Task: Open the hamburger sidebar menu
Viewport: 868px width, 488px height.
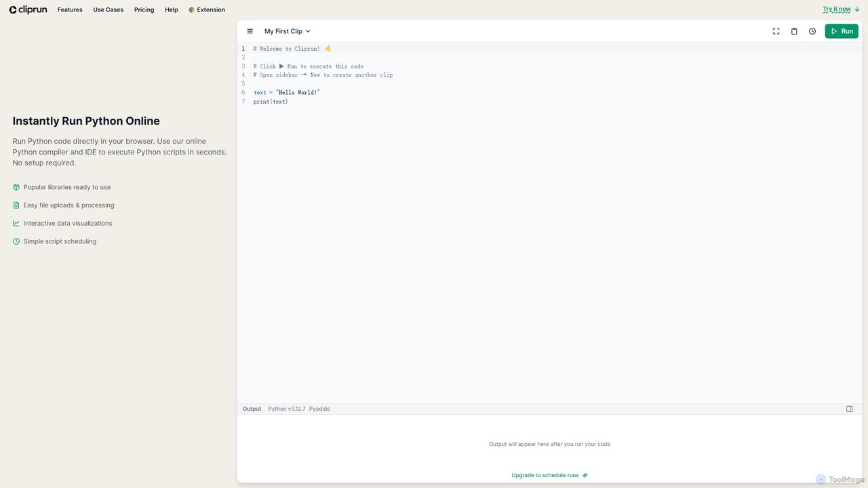Action: tap(250, 31)
